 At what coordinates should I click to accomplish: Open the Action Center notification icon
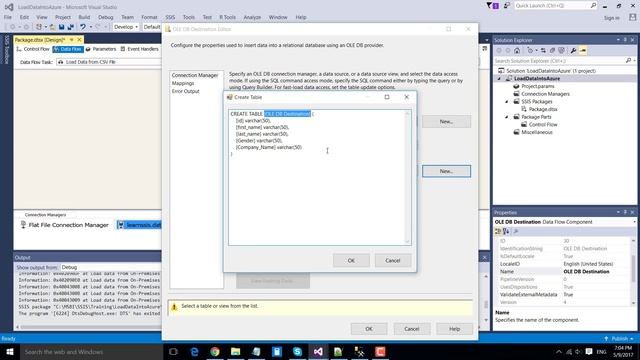point(589,351)
